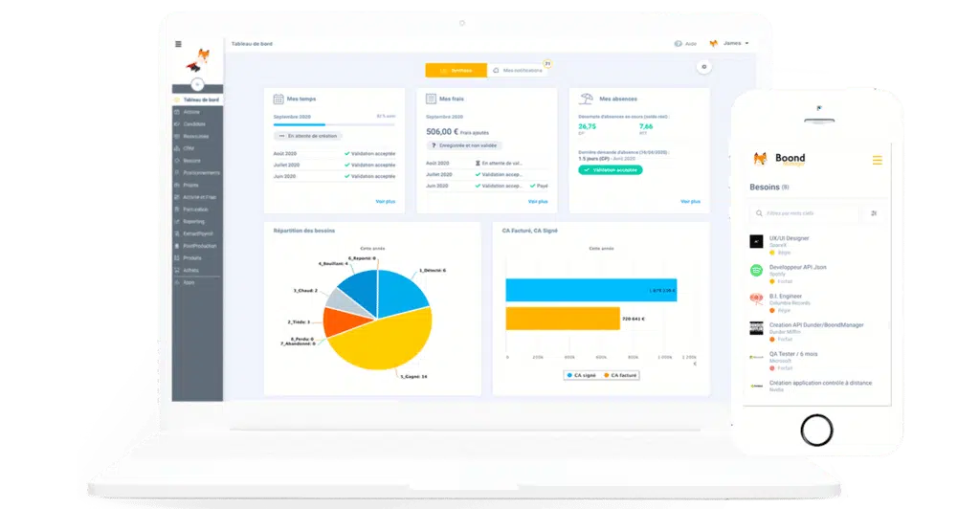980x509 pixels.
Task: Click Voir plus in the Mes temps card
Action: (x=385, y=201)
